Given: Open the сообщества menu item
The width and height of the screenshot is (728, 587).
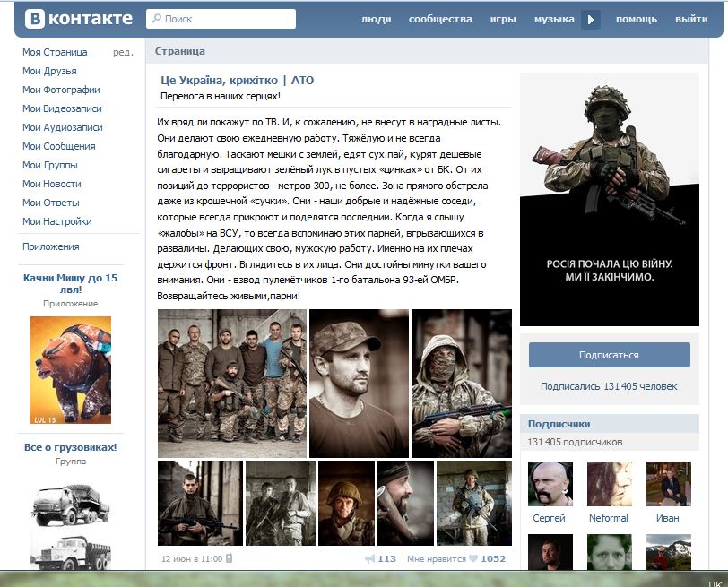Looking at the screenshot, I should [x=440, y=19].
